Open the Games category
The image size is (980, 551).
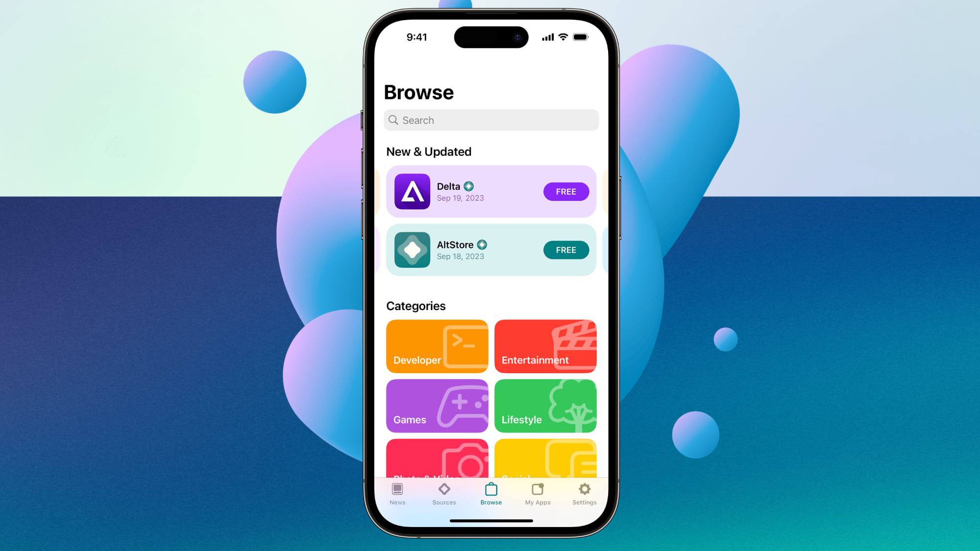[x=438, y=406]
